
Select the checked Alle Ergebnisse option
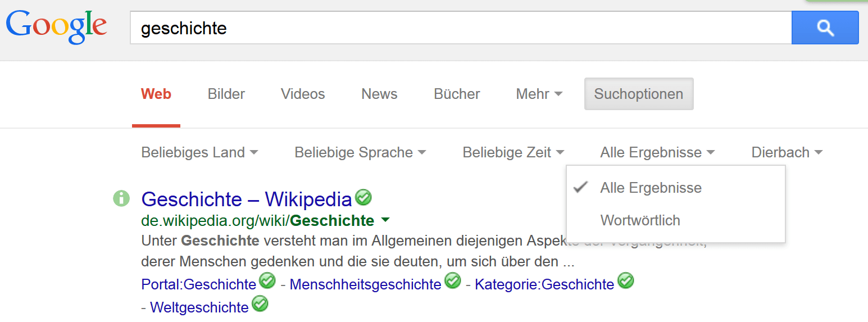pyautogui.click(x=651, y=188)
